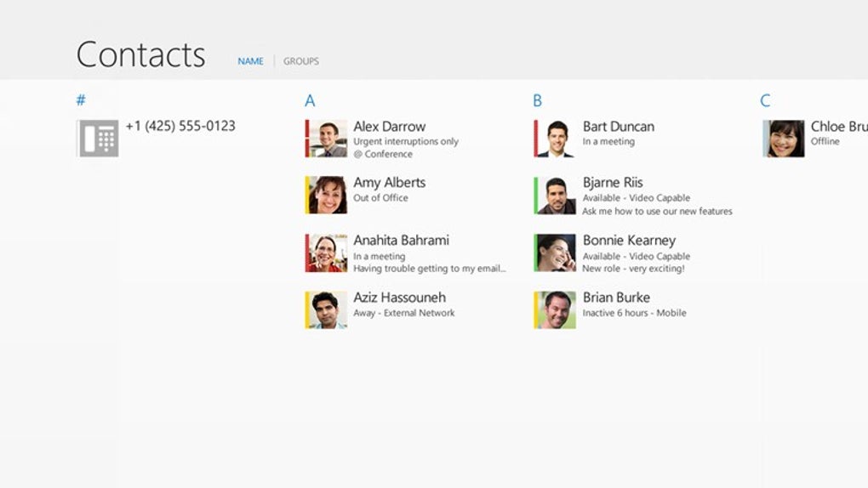Select the name Brian Burke

pos(616,297)
